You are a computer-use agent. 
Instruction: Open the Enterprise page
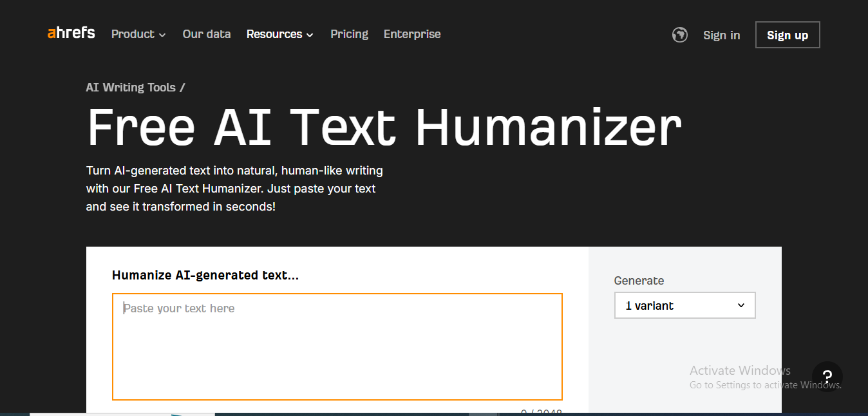pyautogui.click(x=411, y=34)
